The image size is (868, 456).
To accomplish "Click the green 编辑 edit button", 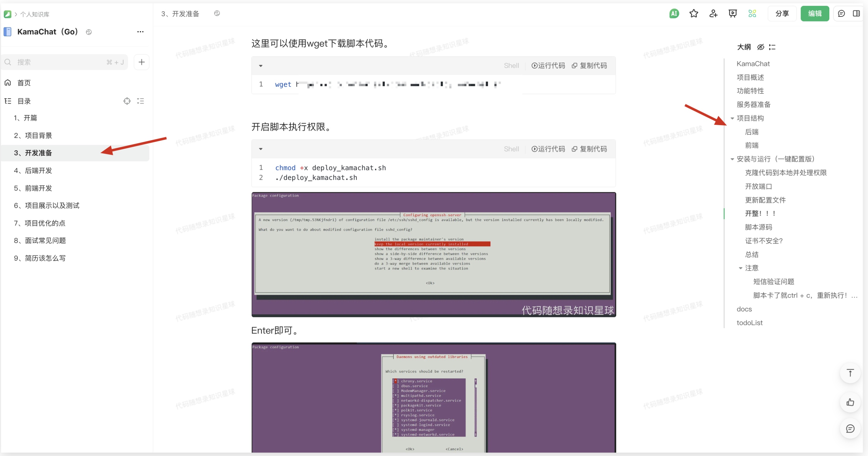I will tap(814, 13).
